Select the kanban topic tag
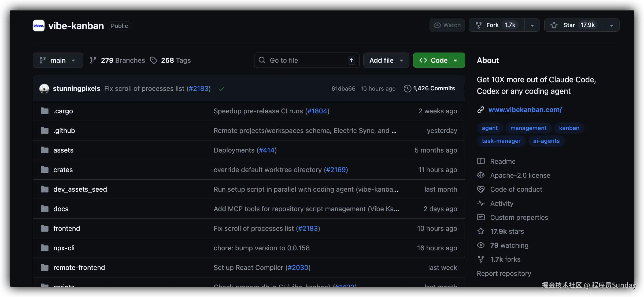 pyautogui.click(x=569, y=128)
